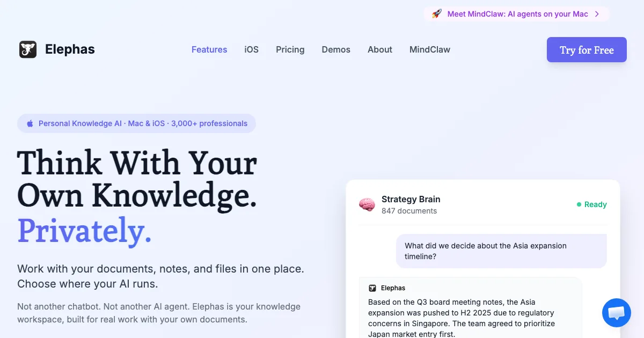Viewport: 644px width, 338px height.
Task: Click the chevron arrow in MindClaw banner
Action: pos(597,14)
